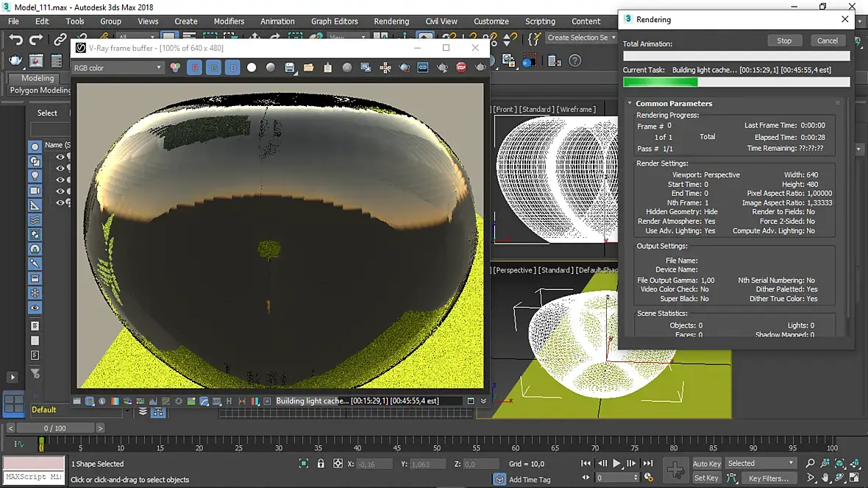Toggle the red channel in V-Ray frame buffer
The width and height of the screenshot is (868, 488).
click(x=194, y=68)
